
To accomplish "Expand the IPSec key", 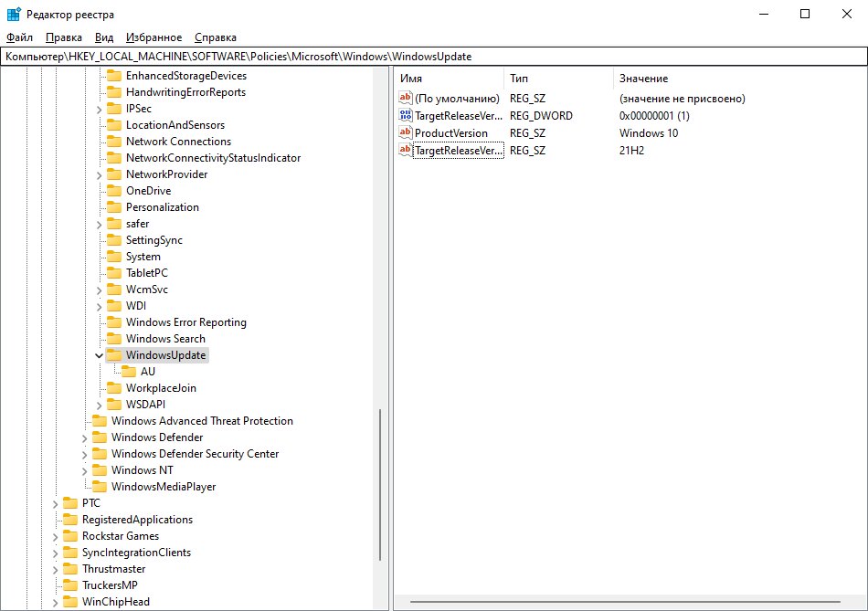I will click(x=99, y=110).
